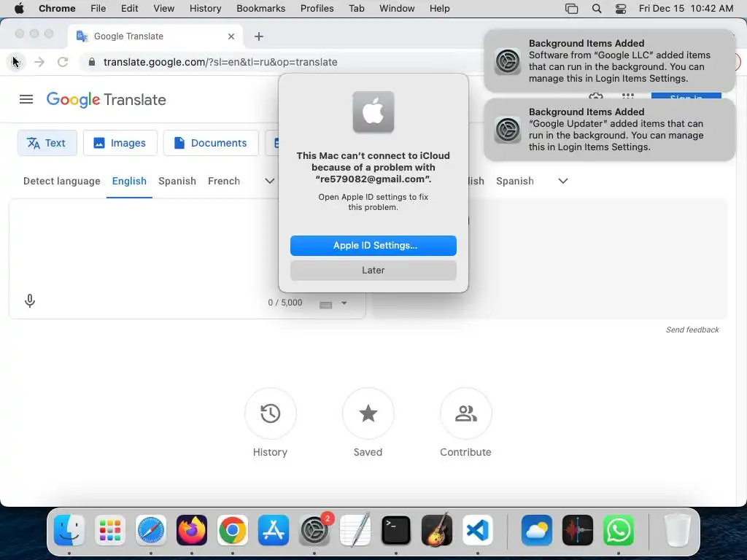747x560 pixels.
Task: Open Control Center in menu bar
Action: 621,9
